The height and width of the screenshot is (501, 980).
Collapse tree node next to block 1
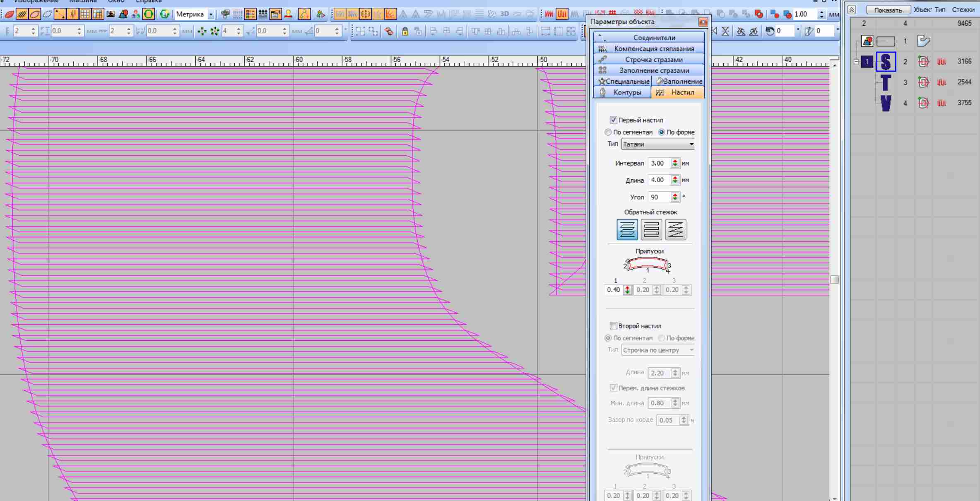click(856, 62)
